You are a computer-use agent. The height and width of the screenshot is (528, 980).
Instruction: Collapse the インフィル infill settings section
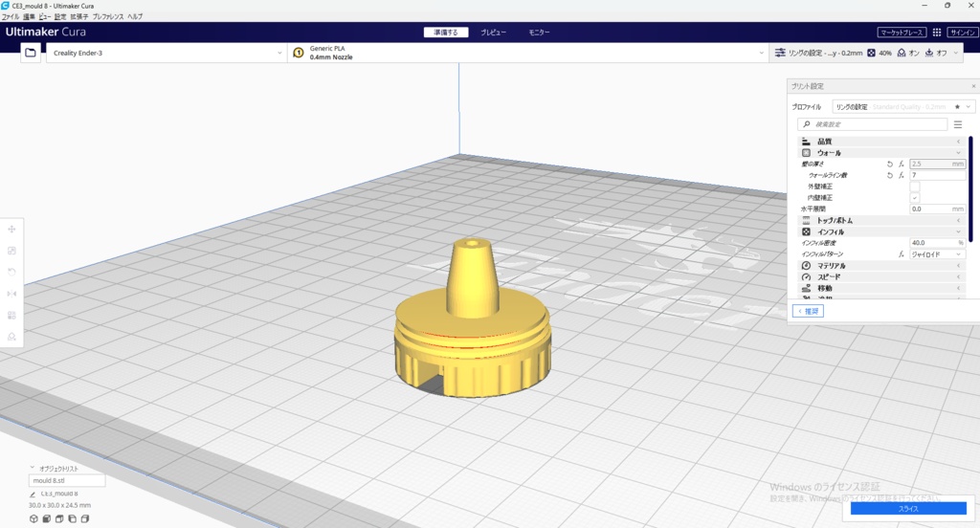[881, 231]
